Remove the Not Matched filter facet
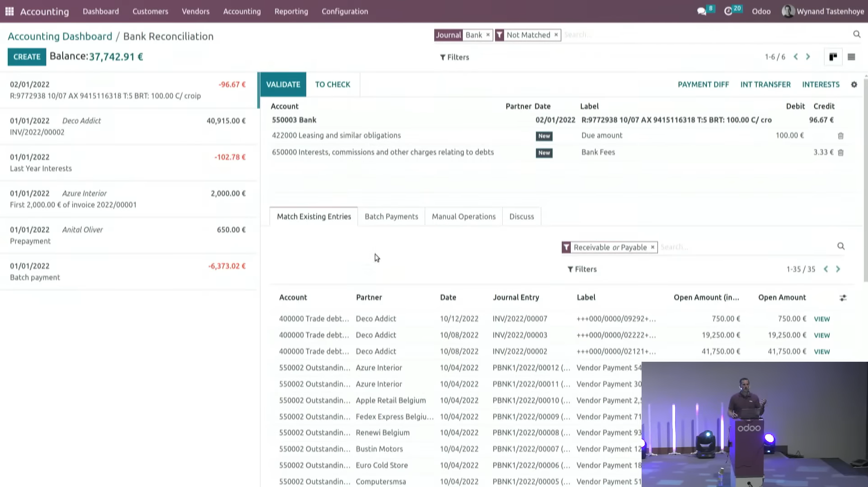The height and width of the screenshot is (487, 868). click(x=556, y=35)
